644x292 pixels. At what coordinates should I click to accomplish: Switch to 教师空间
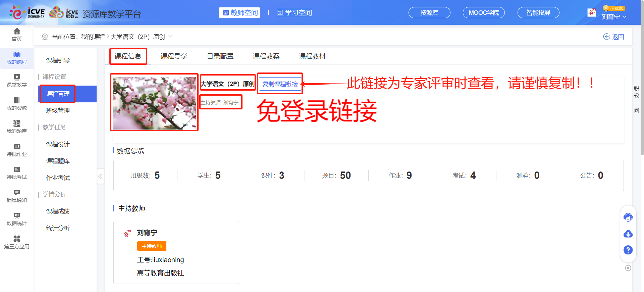coord(239,13)
